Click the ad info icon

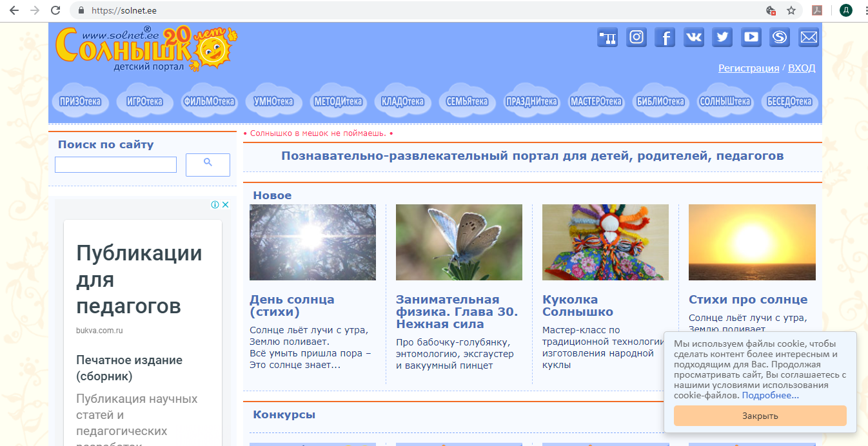tap(215, 205)
